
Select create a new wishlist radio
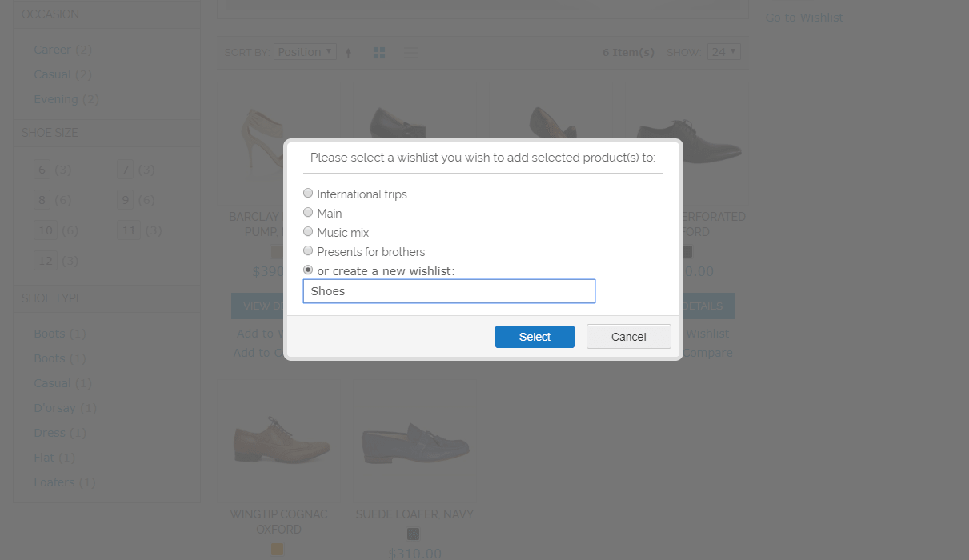pos(308,270)
